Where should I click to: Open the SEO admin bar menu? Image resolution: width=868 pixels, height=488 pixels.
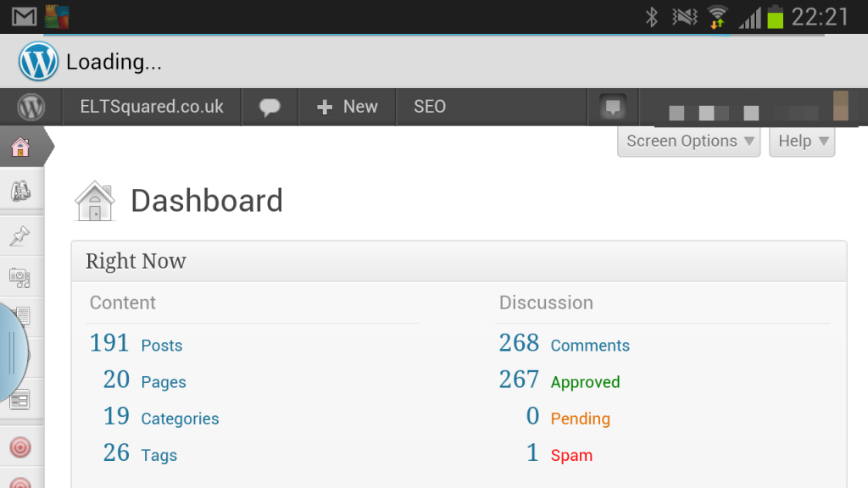point(430,107)
